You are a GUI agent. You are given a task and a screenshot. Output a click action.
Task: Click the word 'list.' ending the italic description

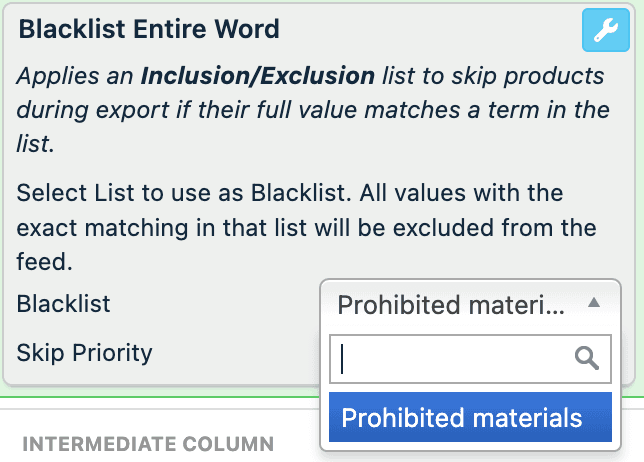pos(34,144)
